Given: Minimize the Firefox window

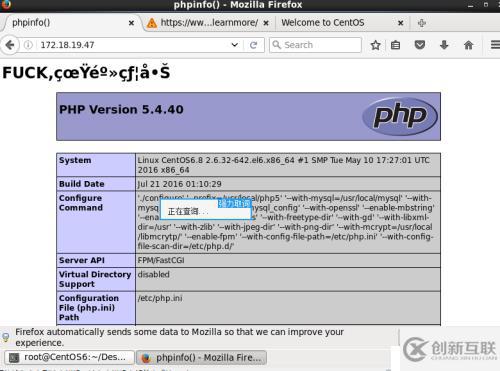Looking at the screenshot, I should point(470,5).
